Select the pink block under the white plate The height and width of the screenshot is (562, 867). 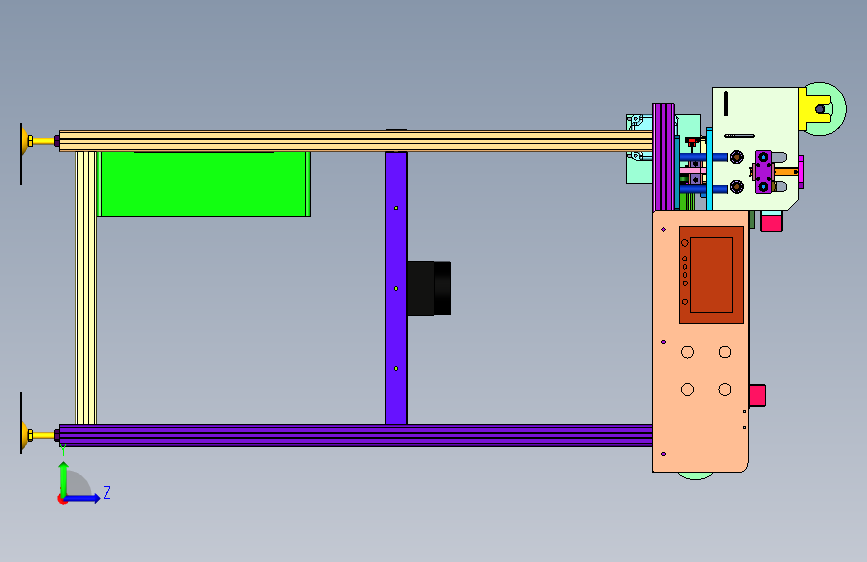click(x=771, y=222)
